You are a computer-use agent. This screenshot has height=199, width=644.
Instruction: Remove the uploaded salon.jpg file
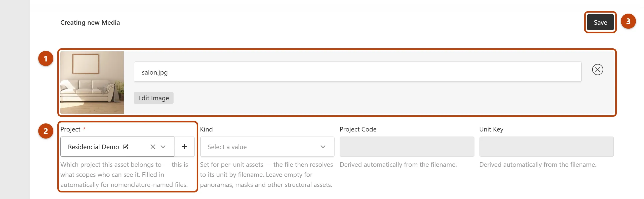(597, 70)
